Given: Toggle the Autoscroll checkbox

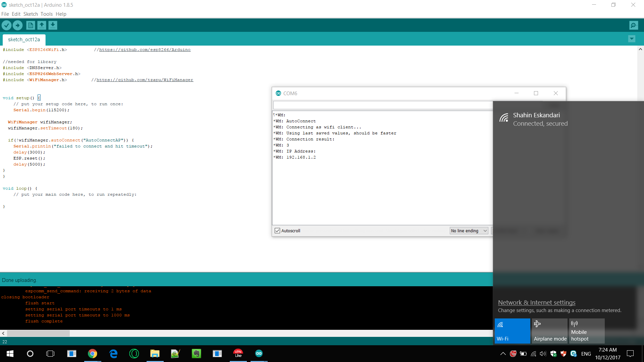Looking at the screenshot, I should point(277,231).
